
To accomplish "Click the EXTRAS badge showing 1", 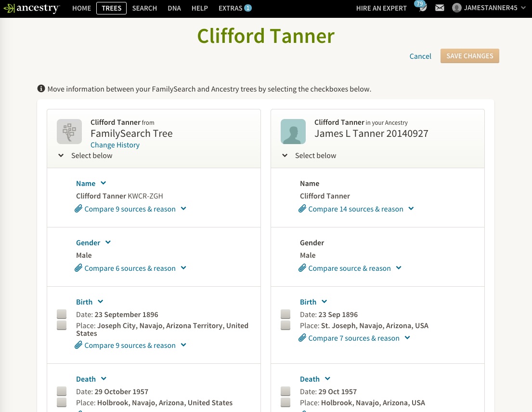I will click(248, 8).
